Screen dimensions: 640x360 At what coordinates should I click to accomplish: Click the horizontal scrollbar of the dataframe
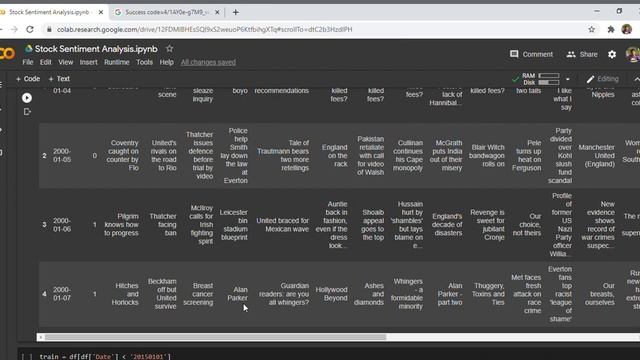pos(216,337)
